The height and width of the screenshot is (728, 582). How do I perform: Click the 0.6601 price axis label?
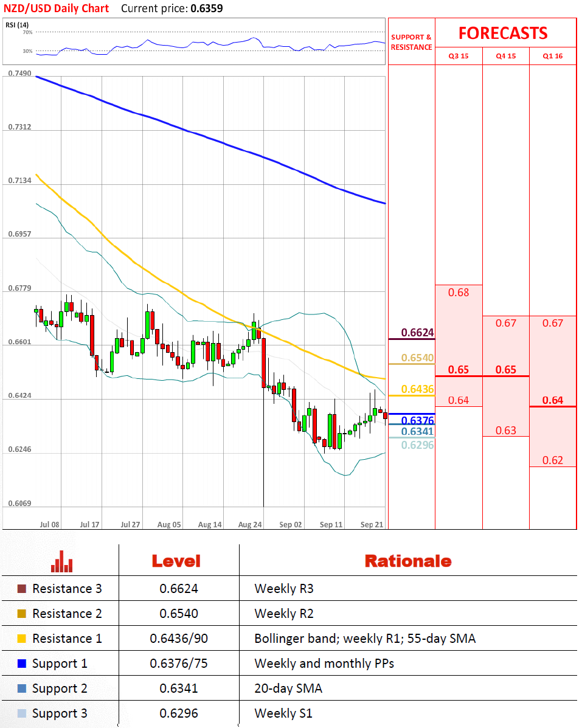click(x=20, y=342)
